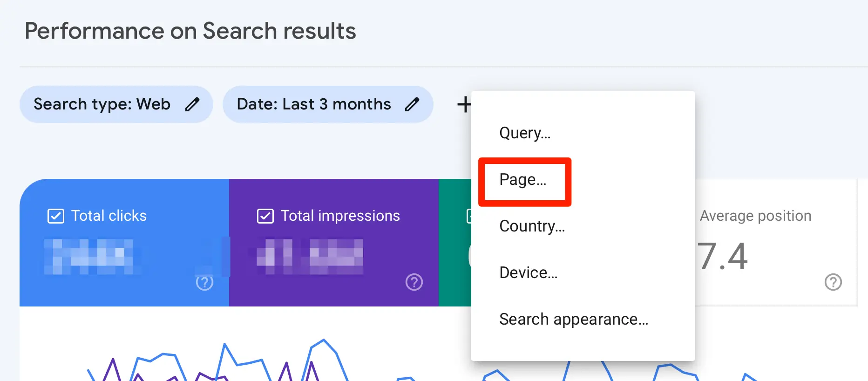This screenshot has height=381, width=868.
Task: Click the plus icon to add filter
Action: click(464, 104)
